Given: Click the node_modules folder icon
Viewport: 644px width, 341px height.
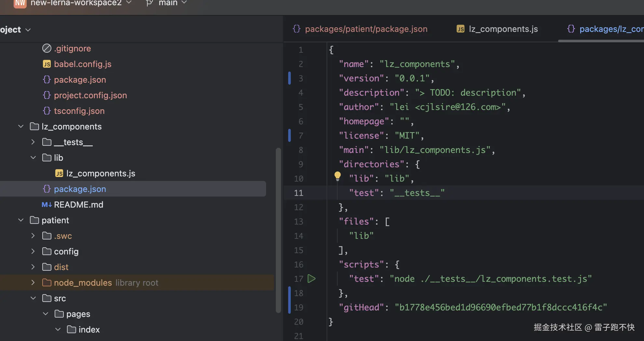Looking at the screenshot, I should 47,283.
